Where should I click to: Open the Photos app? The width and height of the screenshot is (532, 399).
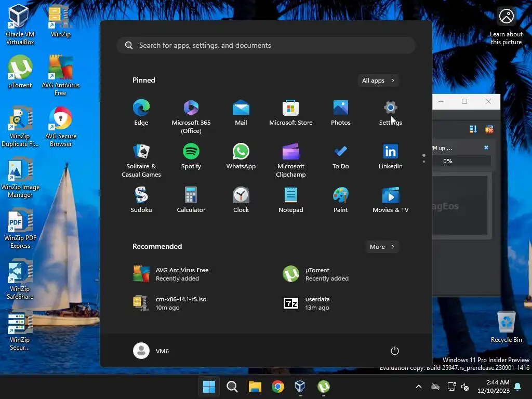[x=341, y=113]
